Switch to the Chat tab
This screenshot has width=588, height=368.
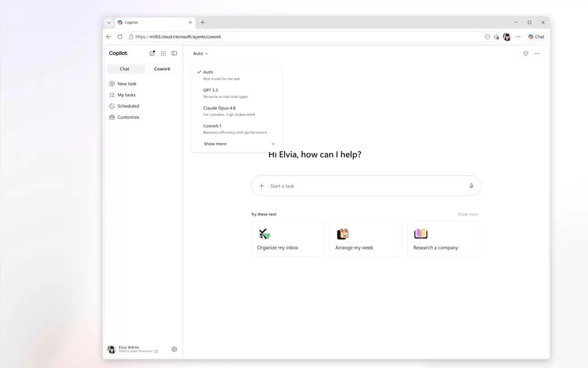125,69
